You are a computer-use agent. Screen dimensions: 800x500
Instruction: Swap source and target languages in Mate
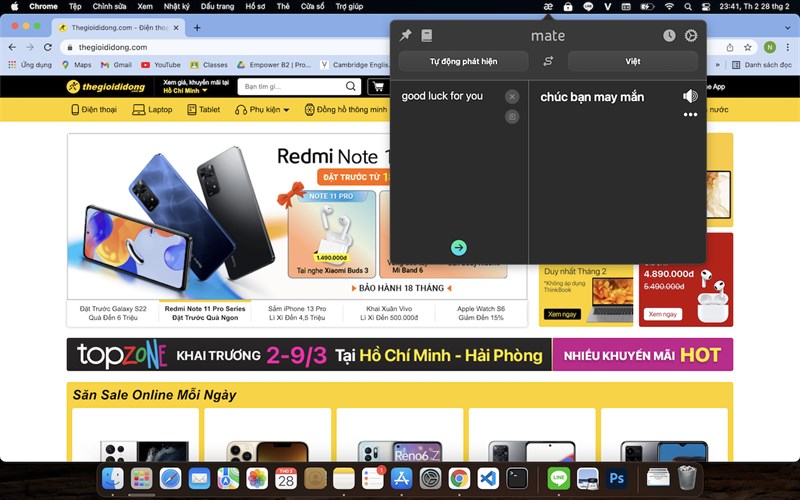pos(548,61)
